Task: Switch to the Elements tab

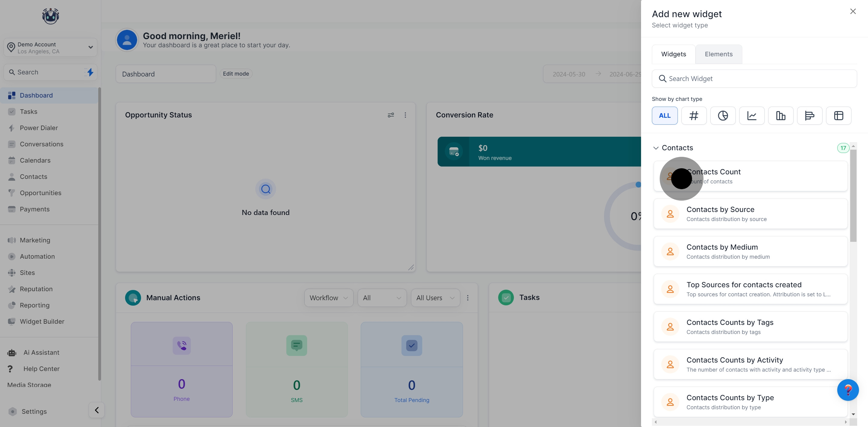Action: [719, 54]
